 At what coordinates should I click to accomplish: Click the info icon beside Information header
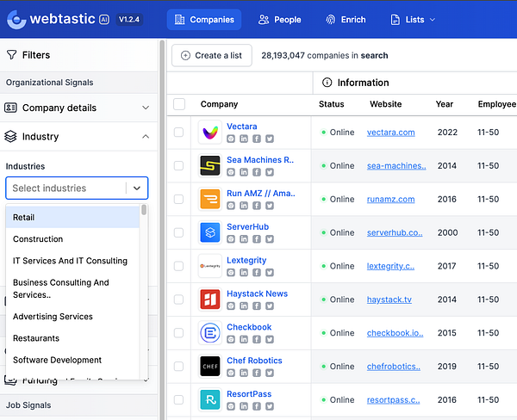pos(327,83)
